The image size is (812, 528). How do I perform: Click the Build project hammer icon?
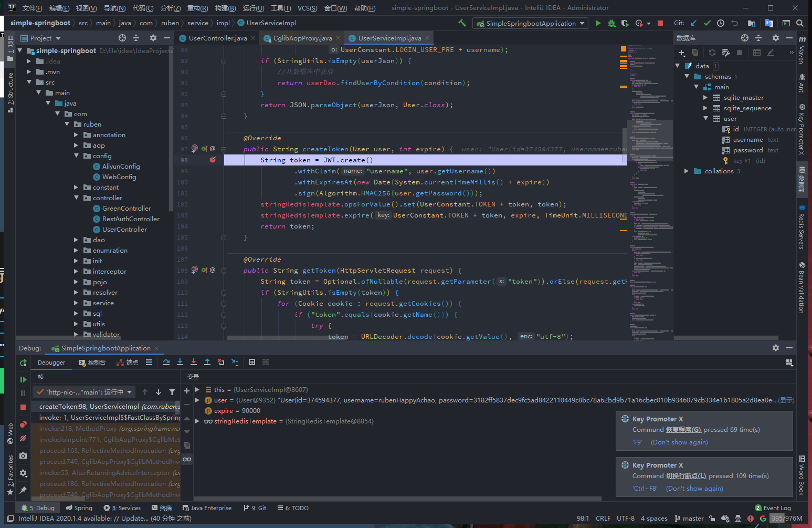(x=462, y=23)
